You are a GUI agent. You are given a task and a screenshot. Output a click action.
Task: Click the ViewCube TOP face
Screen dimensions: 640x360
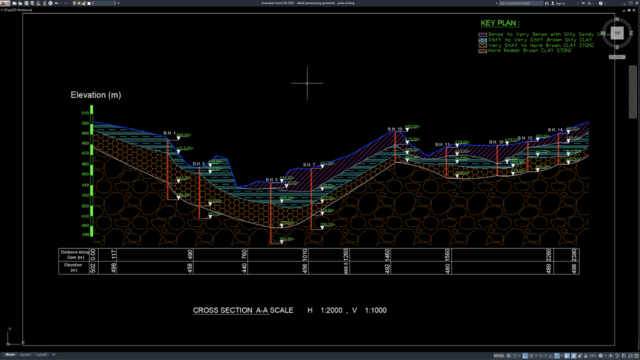coord(617,33)
